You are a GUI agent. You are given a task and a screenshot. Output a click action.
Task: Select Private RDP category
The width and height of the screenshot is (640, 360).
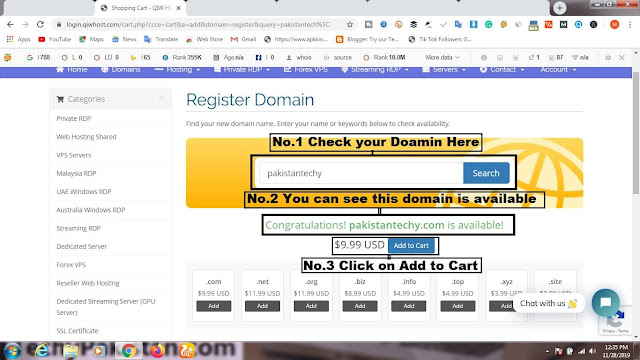click(74, 118)
